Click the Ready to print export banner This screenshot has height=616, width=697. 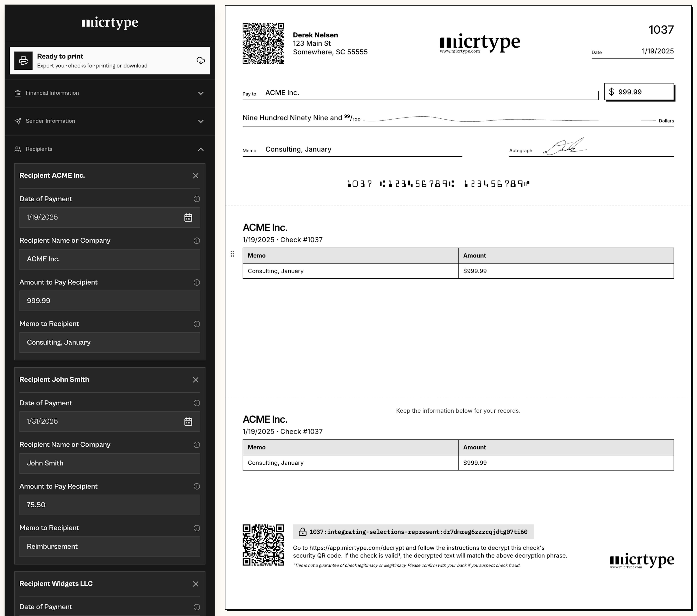(110, 61)
